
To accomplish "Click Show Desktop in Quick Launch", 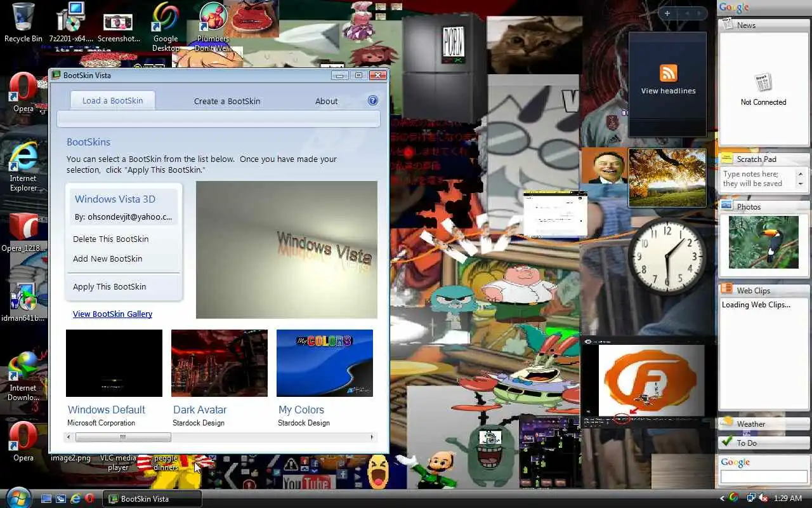I will click(46, 498).
